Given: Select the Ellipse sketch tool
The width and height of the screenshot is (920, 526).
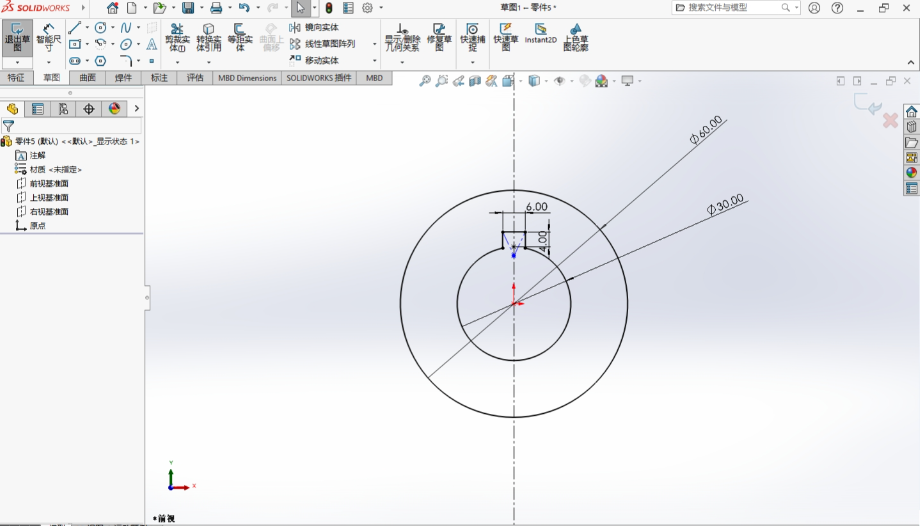Looking at the screenshot, I should pyautogui.click(x=126, y=44).
